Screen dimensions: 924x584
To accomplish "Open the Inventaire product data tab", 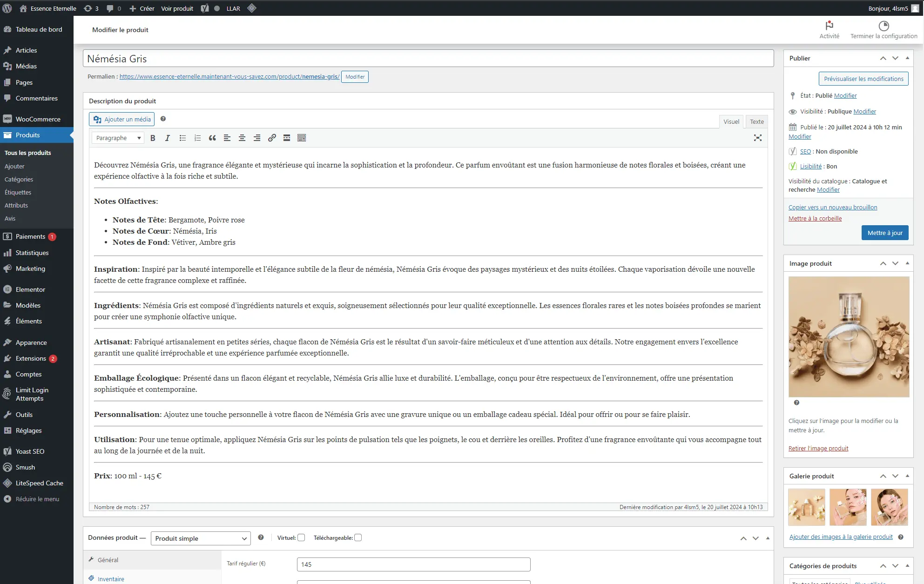I will 152,579.
